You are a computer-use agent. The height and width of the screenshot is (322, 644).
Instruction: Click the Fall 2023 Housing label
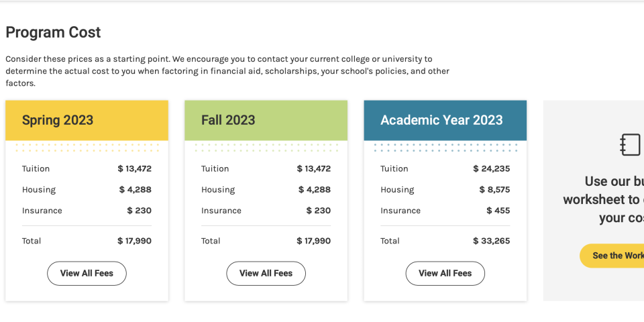click(218, 190)
